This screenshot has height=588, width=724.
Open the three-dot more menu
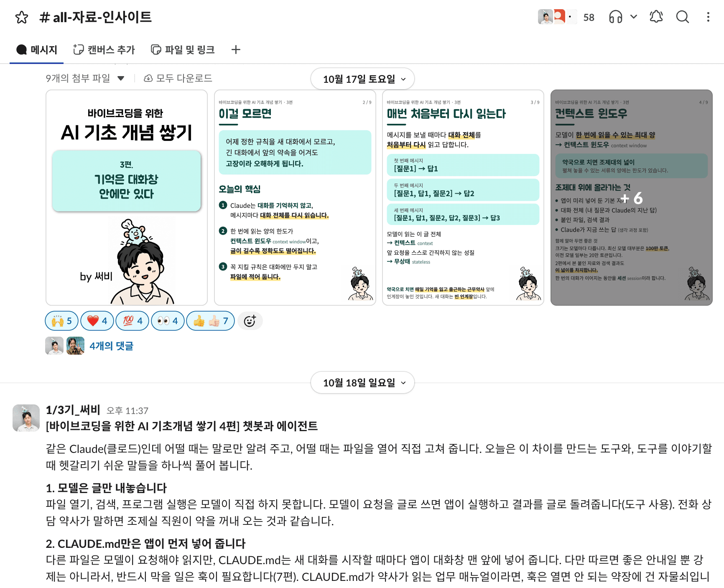(x=708, y=17)
